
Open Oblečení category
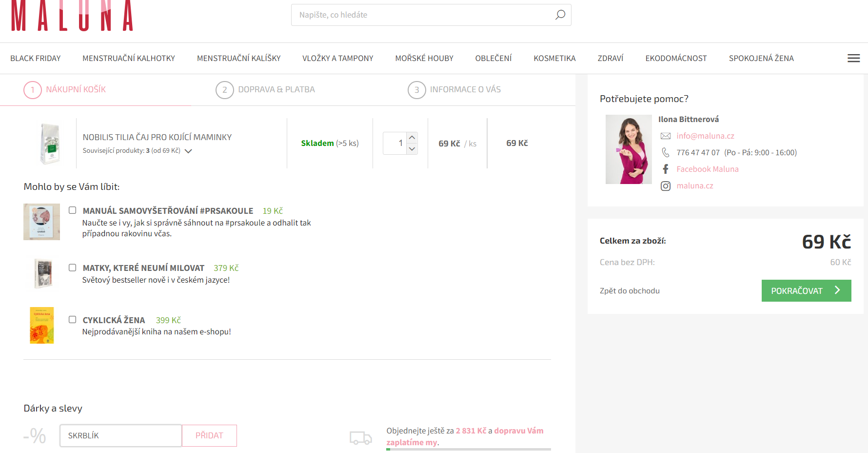tap(493, 58)
